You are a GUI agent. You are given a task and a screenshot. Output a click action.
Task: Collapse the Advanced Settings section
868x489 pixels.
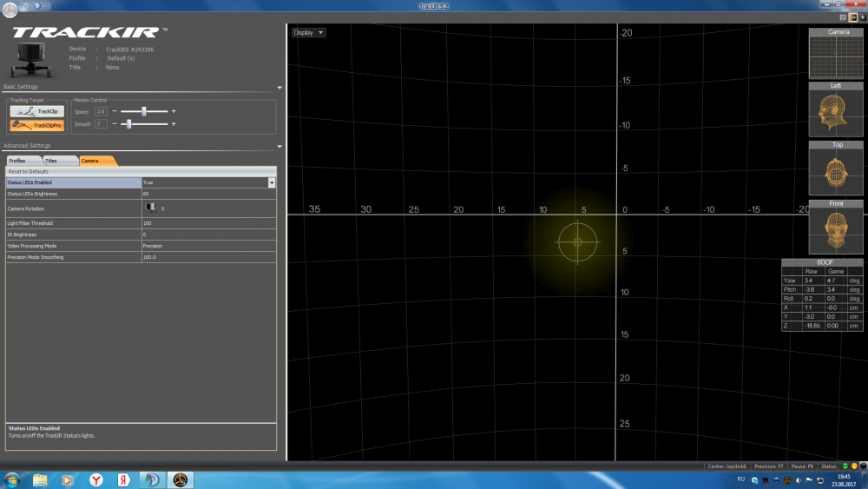279,146
